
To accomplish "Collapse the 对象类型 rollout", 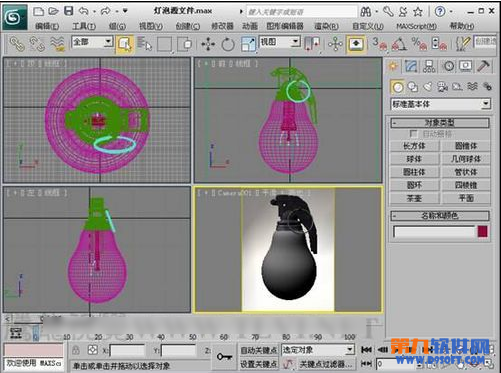I will pyautogui.click(x=440, y=123).
